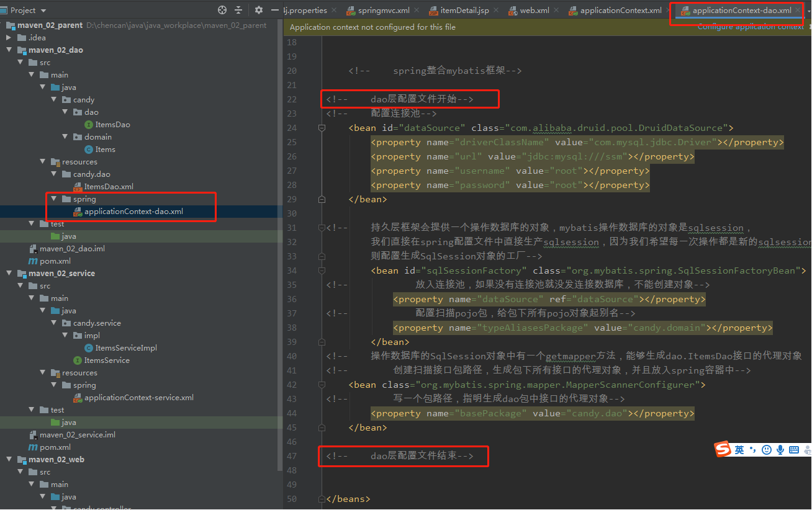Collapse the maven_02_dao module
Viewport: 812px width, 510px height.
[9, 50]
